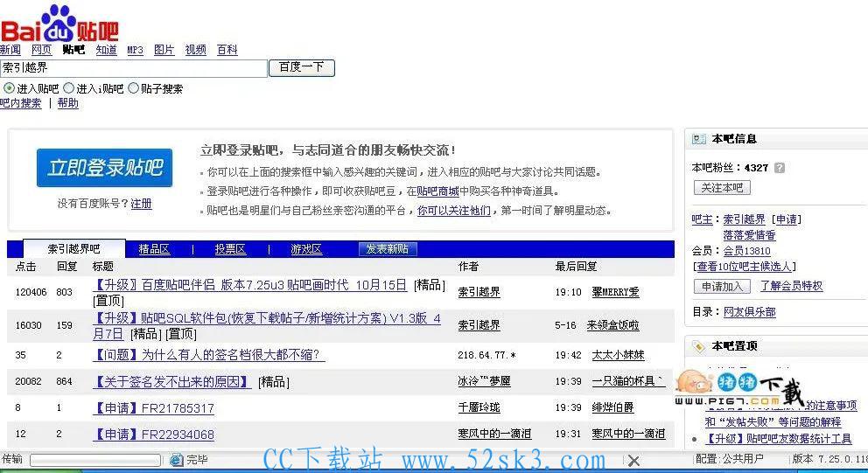Select the 贴子搜索 radio button
The width and height of the screenshot is (868, 473).
click(133, 88)
